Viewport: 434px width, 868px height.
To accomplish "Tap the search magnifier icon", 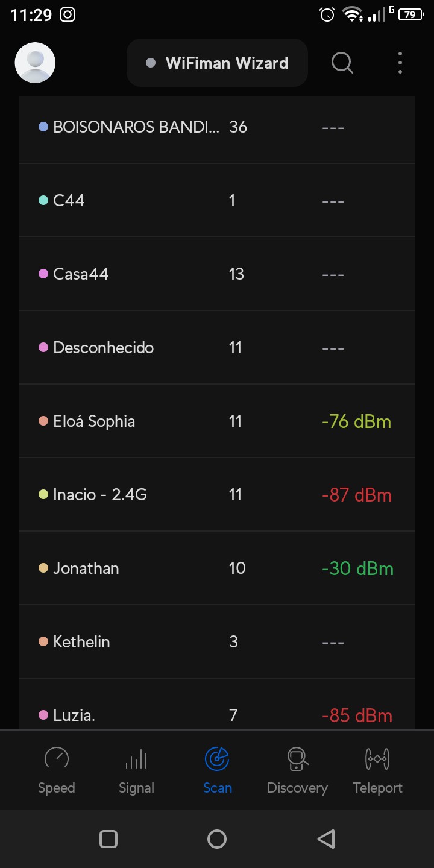I will click(x=342, y=63).
